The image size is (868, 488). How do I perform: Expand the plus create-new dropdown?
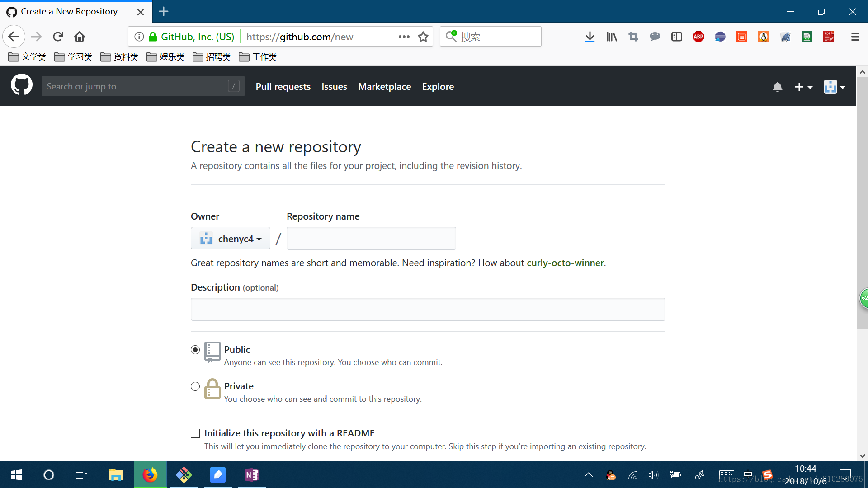coord(803,87)
